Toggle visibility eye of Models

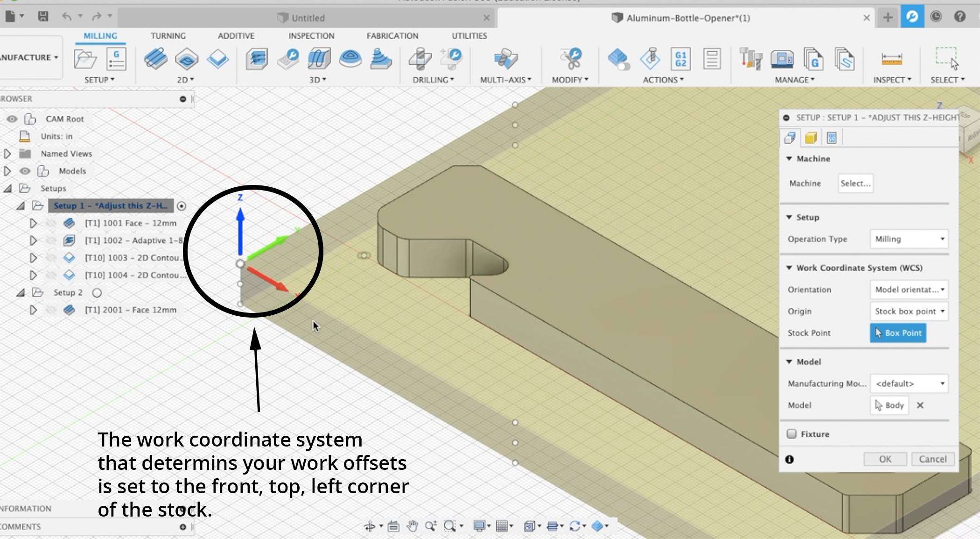[x=25, y=171]
